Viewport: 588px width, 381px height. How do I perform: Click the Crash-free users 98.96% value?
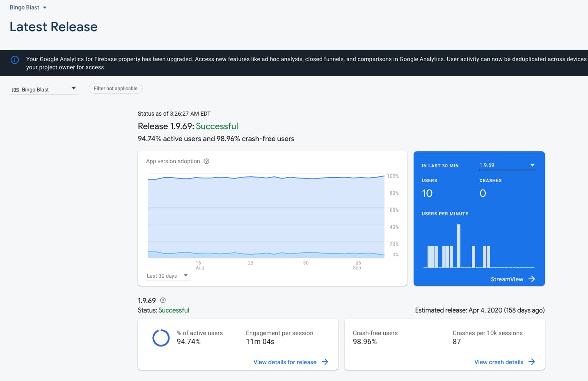[365, 342]
